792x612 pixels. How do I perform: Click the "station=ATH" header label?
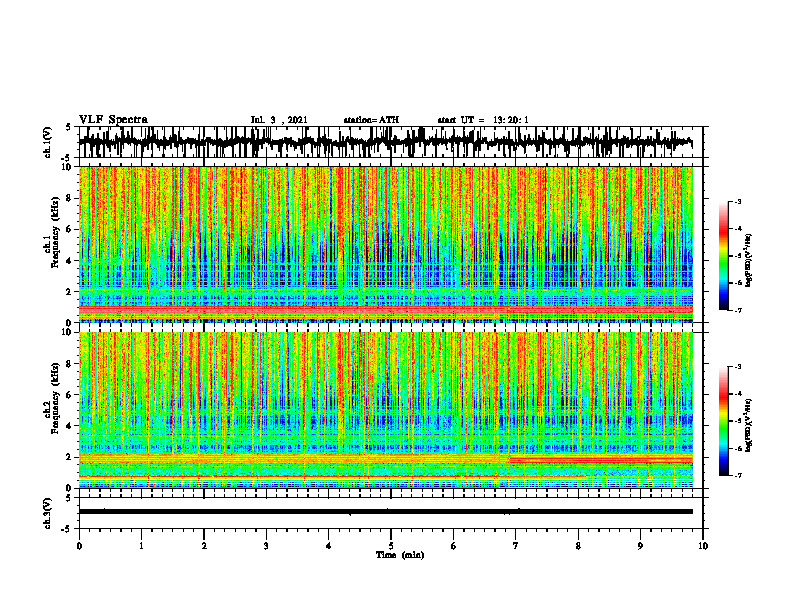point(371,120)
